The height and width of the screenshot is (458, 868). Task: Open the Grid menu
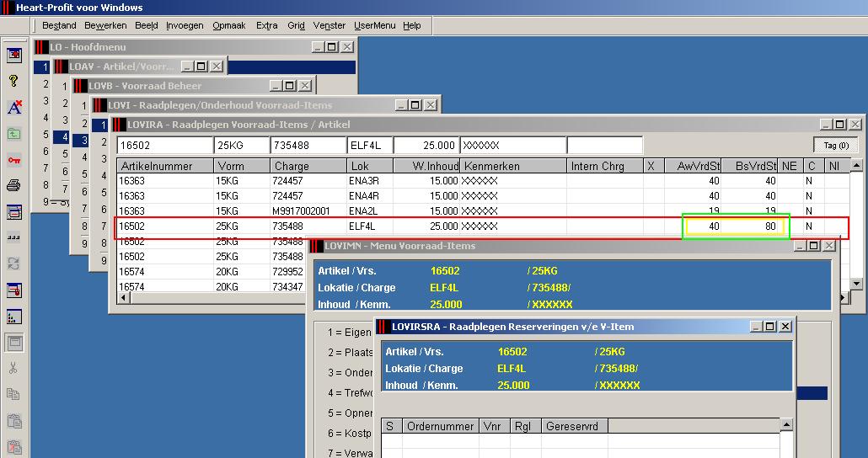296,25
